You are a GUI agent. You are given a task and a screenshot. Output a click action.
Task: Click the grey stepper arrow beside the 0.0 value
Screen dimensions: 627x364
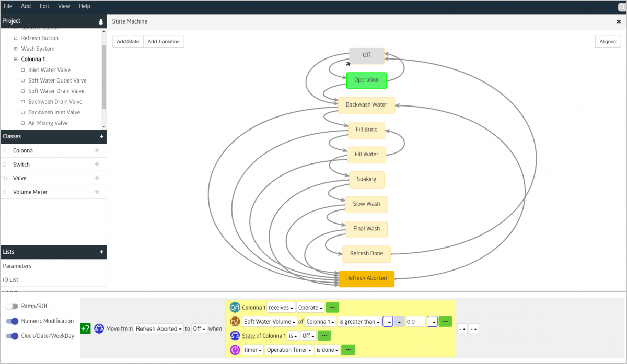coord(400,321)
